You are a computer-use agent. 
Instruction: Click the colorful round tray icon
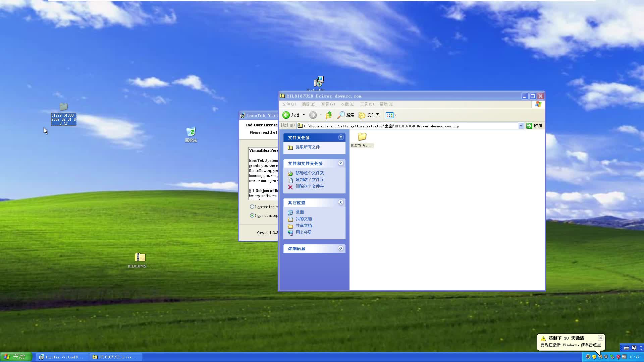pos(588,357)
